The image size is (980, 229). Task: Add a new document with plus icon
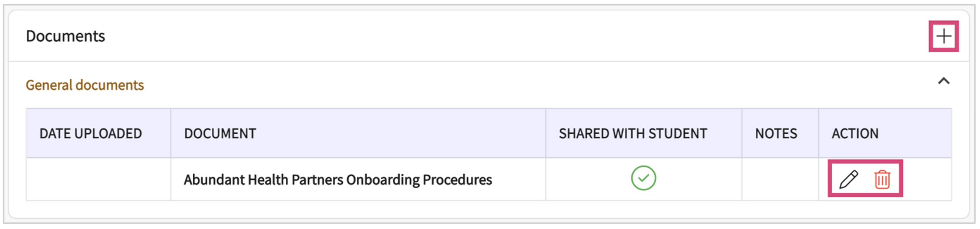tap(943, 37)
